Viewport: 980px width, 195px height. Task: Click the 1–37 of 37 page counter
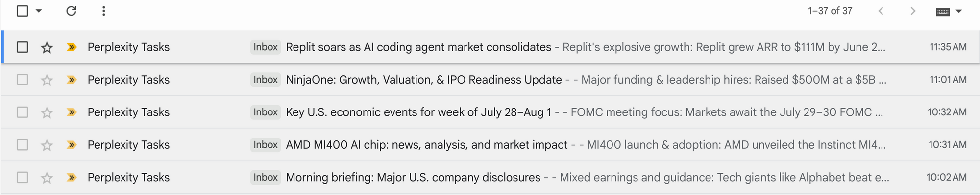click(830, 11)
